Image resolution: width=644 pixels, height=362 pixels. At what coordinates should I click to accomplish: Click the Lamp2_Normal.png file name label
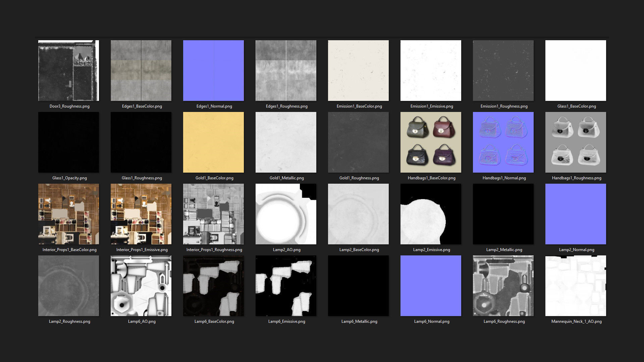576,250
